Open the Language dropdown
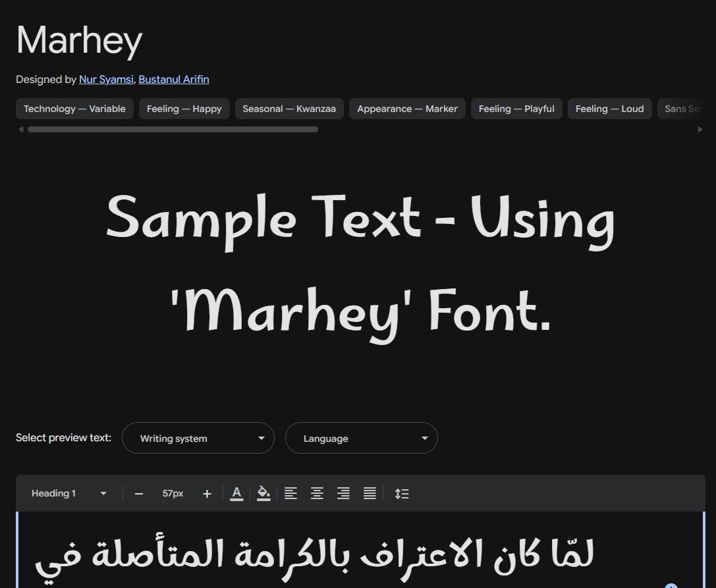Screen dimensions: 716x588 click(x=362, y=438)
